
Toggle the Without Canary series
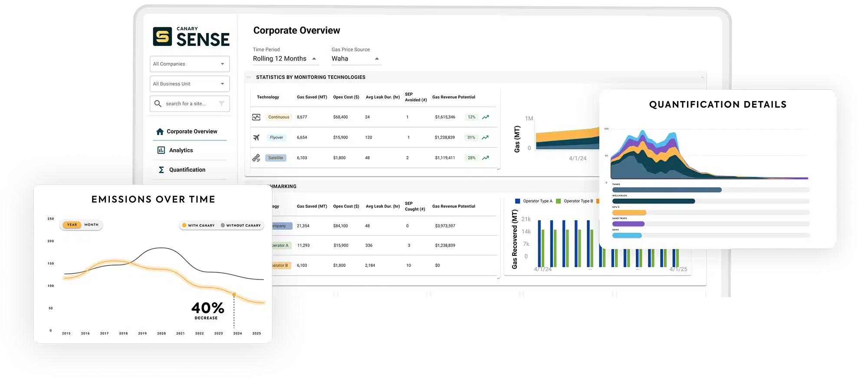(x=241, y=225)
